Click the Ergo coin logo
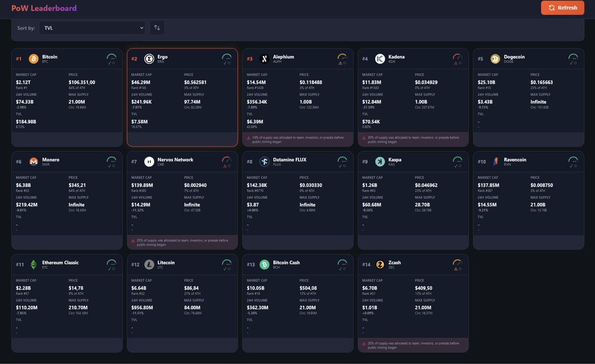Screen dimensions: 595x364 point(149,59)
